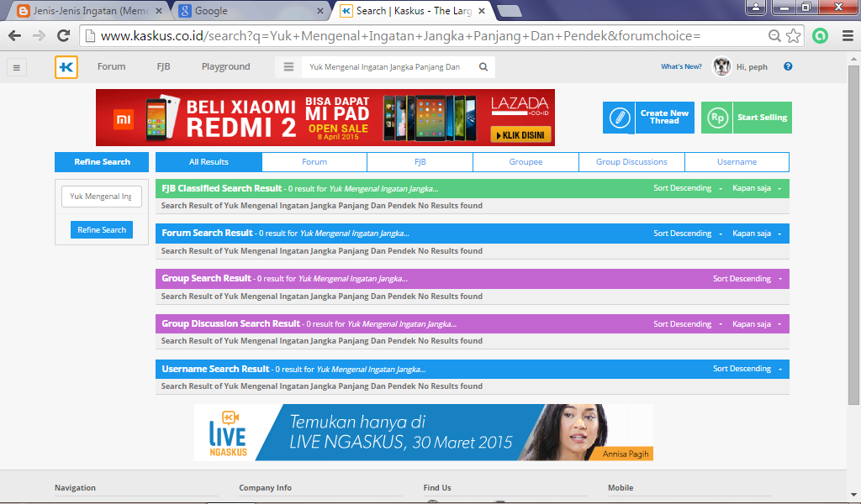This screenshot has width=861, height=504.
Task: Select the Forum results tab
Action: coord(314,162)
